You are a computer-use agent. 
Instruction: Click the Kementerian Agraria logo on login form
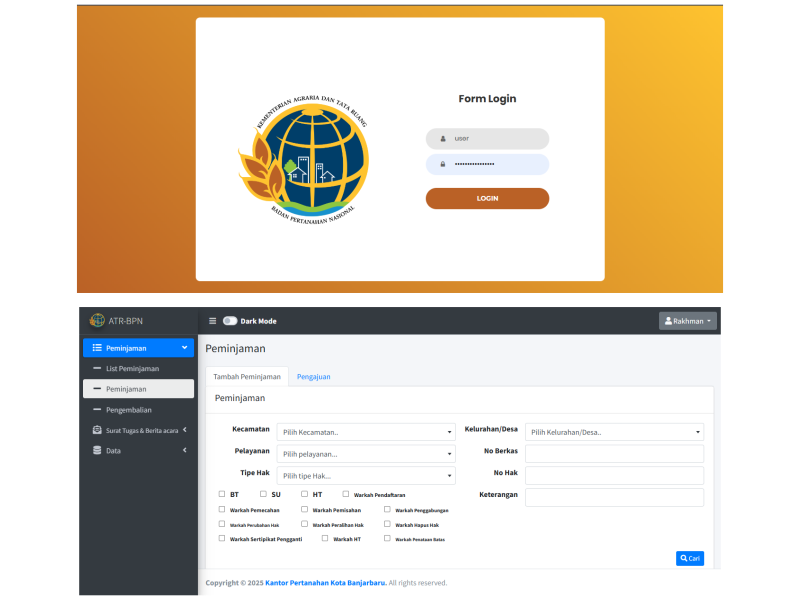[304, 153]
